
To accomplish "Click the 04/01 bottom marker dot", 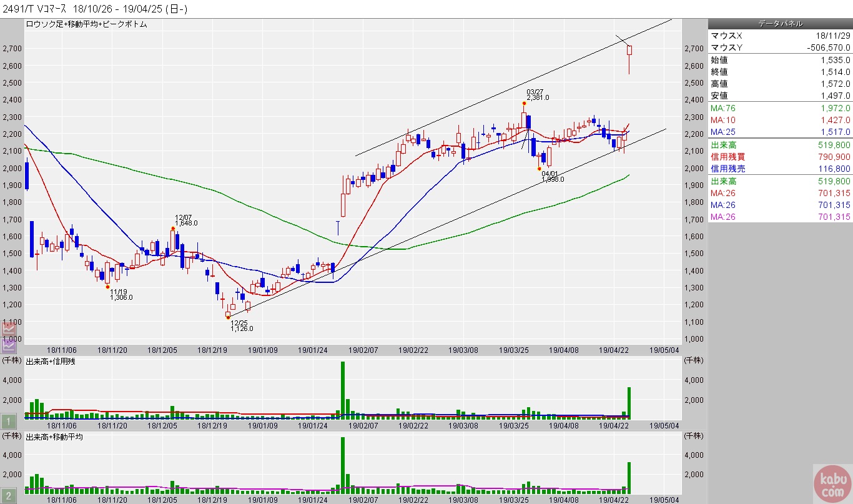I will 539,169.
